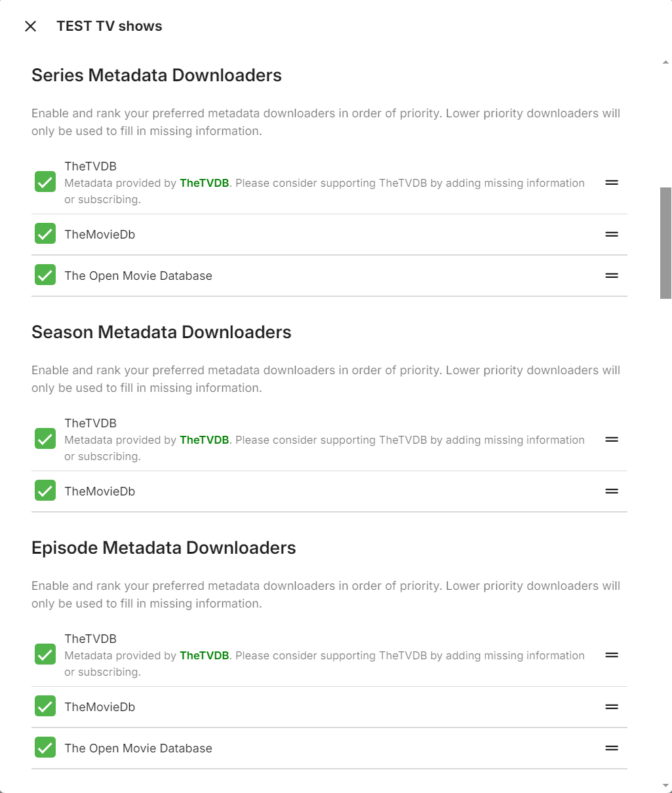This screenshot has width=672, height=793.
Task: Open the green TheTVDB link in Series section
Action: pos(205,184)
